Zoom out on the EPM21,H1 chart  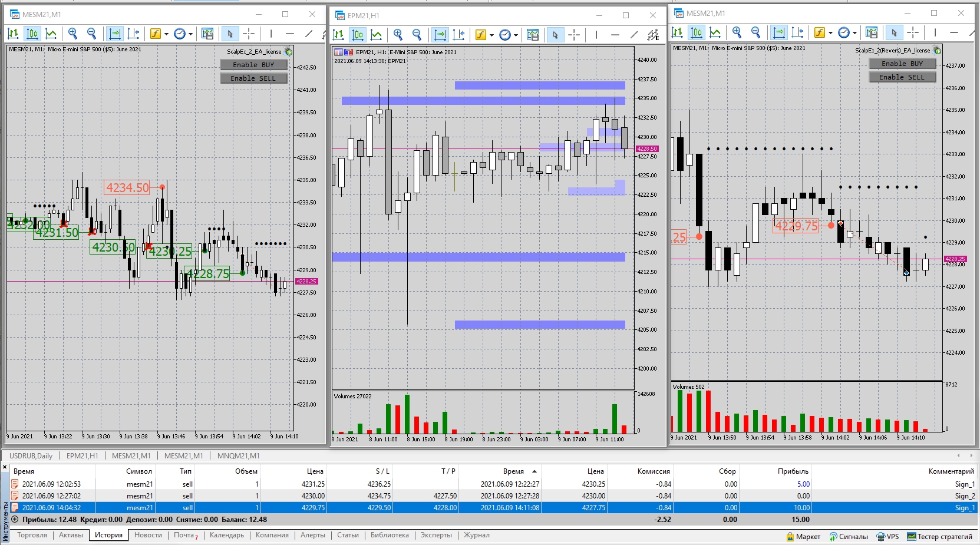[x=417, y=35]
